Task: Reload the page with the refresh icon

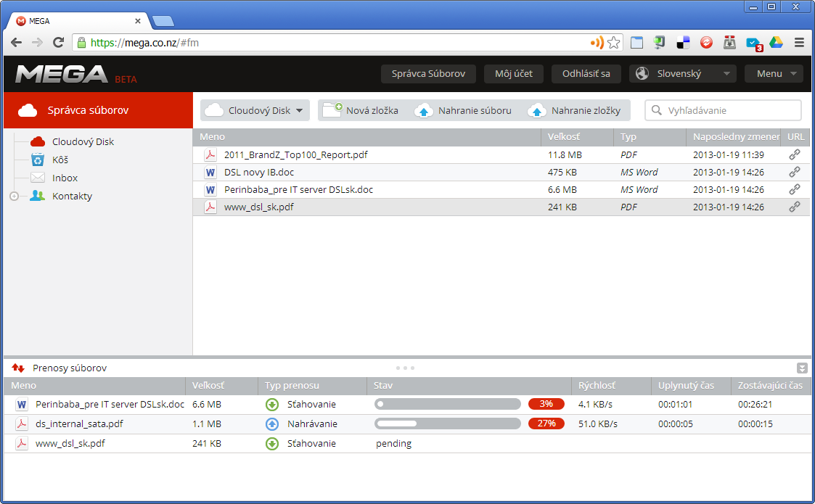Action: coord(58,43)
